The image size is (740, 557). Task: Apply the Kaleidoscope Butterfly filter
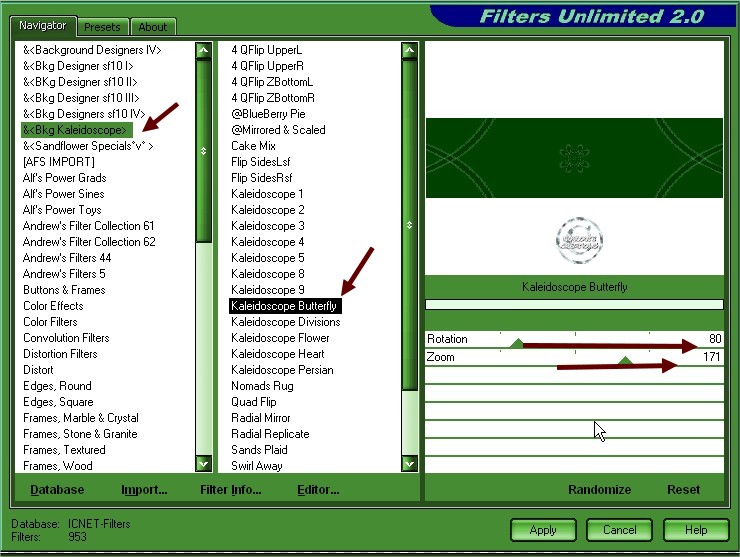click(543, 530)
